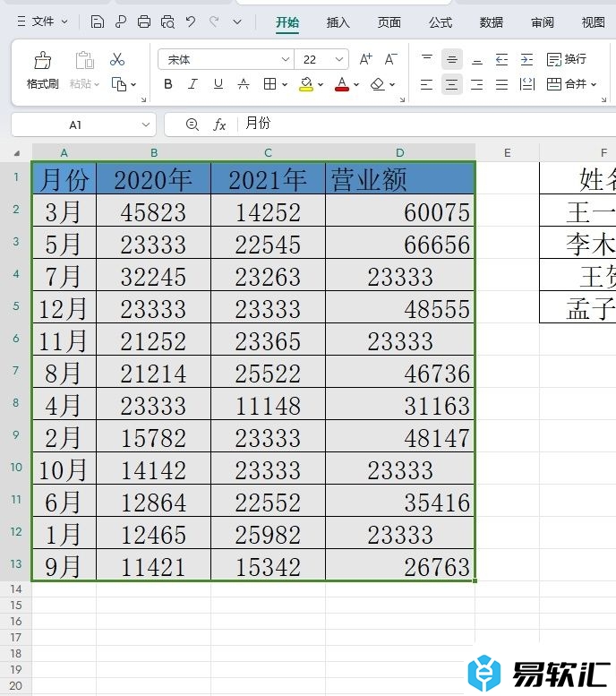The image size is (616, 696).
Task: Open the Name Box dropdown for A1
Action: [146, 125]
